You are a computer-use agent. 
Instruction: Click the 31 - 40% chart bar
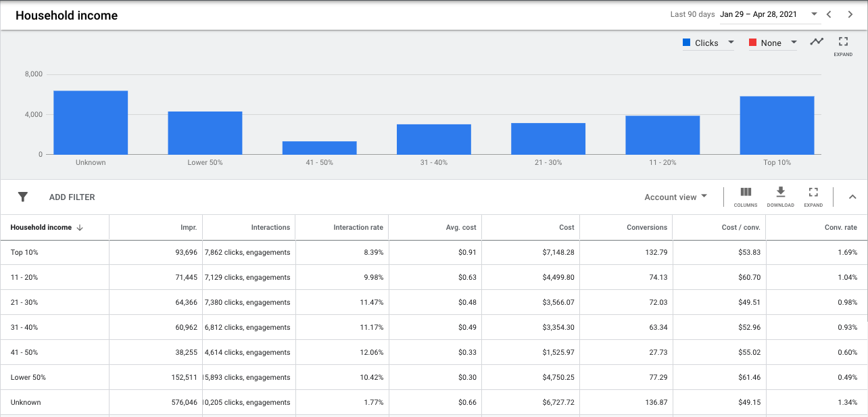434,139
